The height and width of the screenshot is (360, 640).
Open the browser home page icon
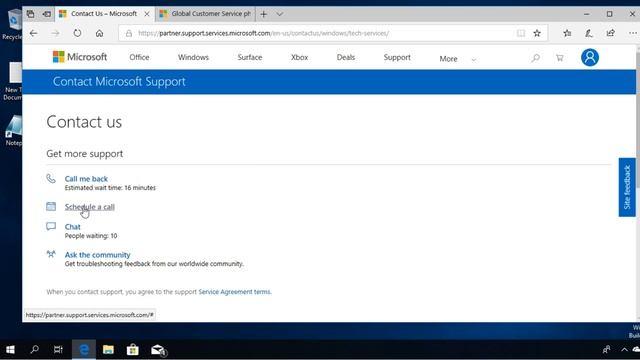99,33
